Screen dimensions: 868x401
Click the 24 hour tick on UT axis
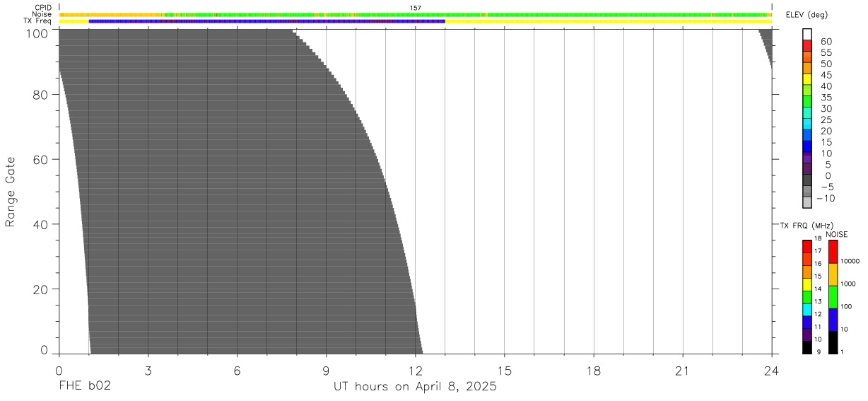click(x=771, y=370)
